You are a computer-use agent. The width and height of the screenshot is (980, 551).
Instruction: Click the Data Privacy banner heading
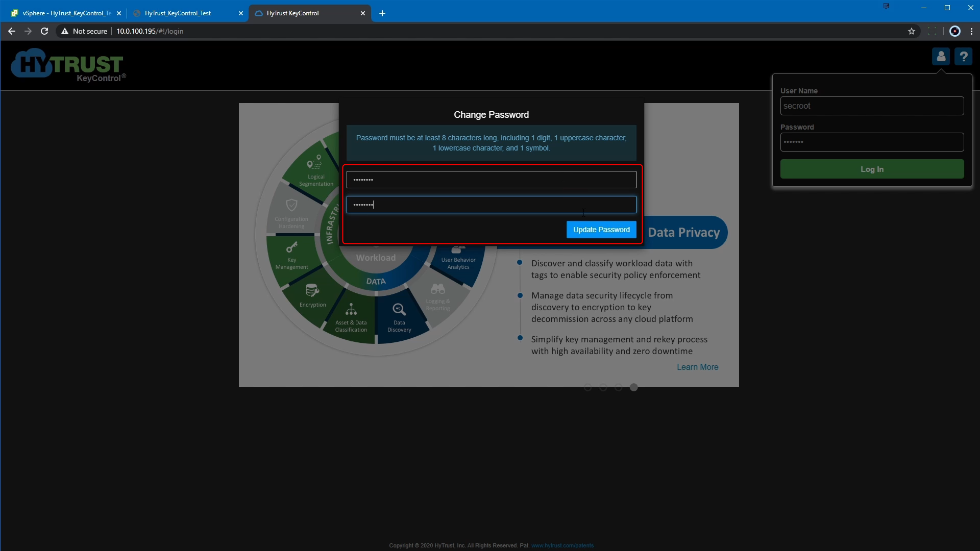point(683,233)
